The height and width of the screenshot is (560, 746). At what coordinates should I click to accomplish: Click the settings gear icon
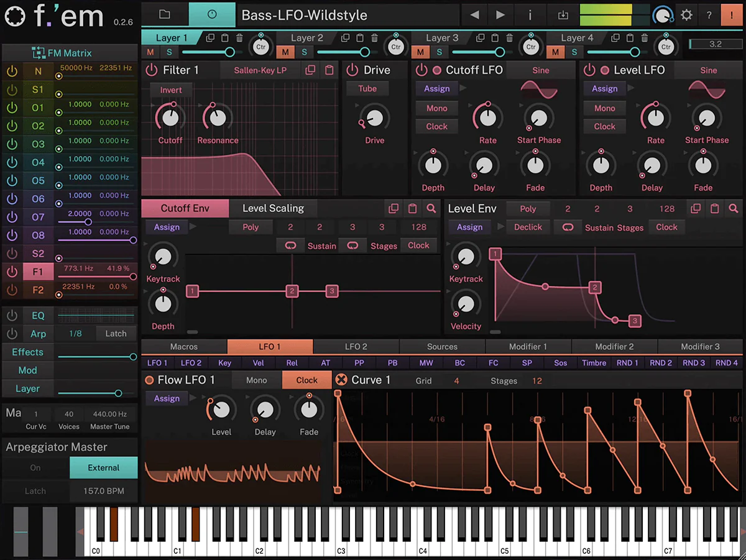686,15
